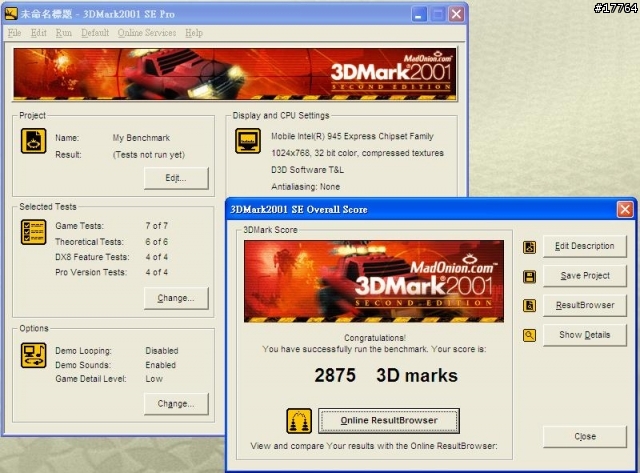Click Change... button under Selected Tests

tap(176, 298)
